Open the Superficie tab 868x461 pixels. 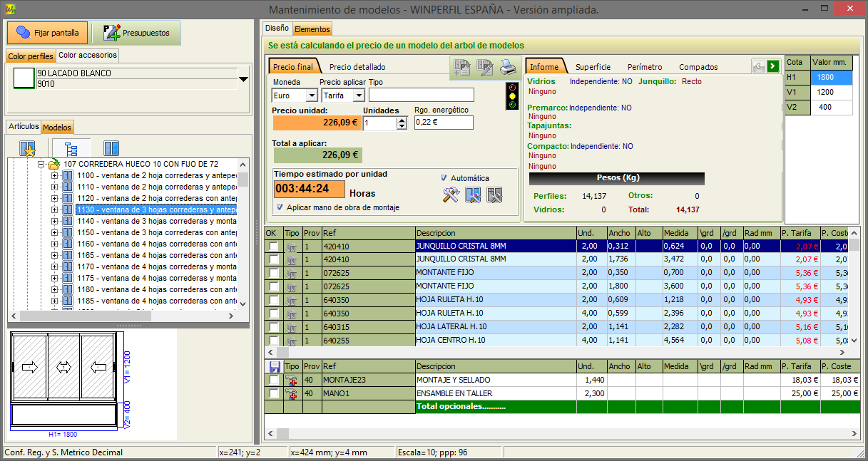pos(593,67)
